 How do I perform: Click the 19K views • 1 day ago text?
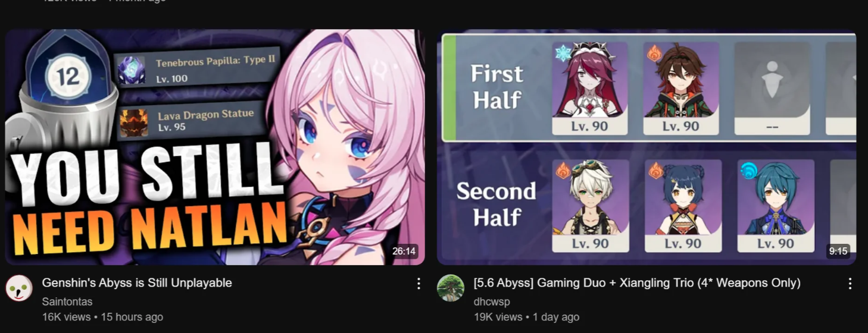[x=526, y=318]
